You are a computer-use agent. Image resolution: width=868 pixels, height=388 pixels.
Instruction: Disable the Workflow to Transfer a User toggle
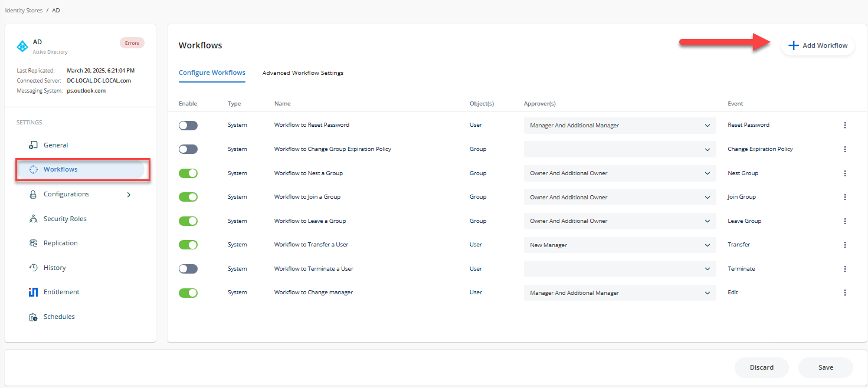(188, 245)
